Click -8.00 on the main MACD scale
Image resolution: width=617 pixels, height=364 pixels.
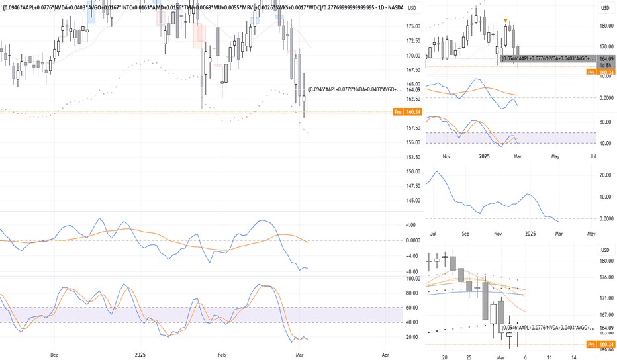pyautogui.click(x=413, y=271)
